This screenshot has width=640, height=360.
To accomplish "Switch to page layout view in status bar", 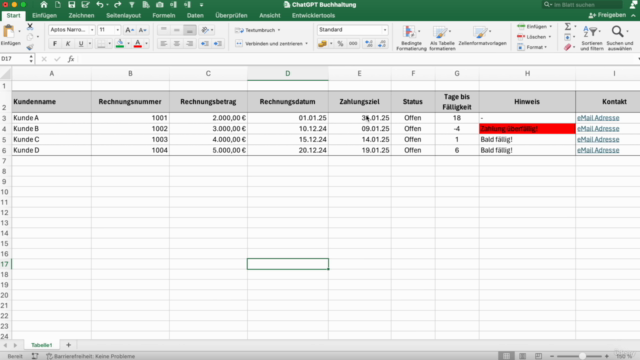I will pos(522,356).
